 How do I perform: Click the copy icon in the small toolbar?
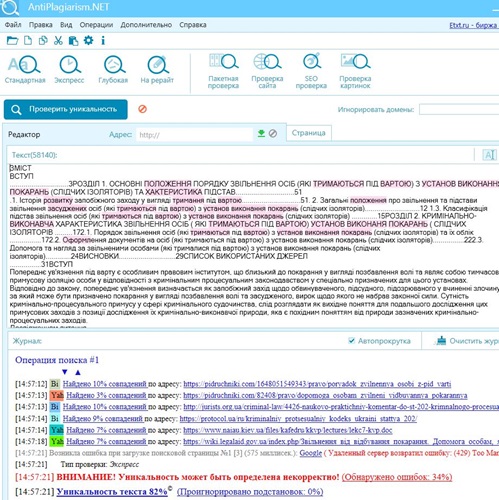click(43, 41)
